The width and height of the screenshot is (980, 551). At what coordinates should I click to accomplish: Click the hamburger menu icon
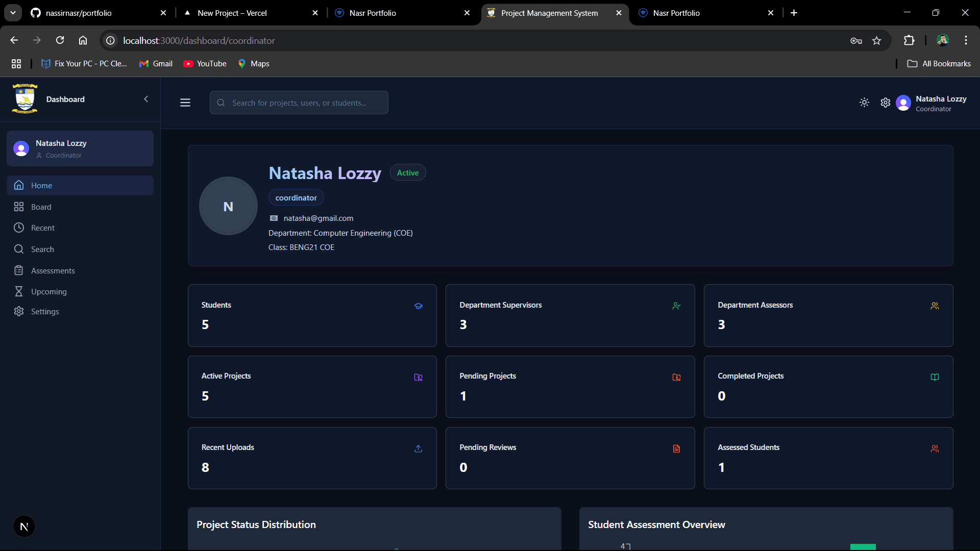(185, 103)
